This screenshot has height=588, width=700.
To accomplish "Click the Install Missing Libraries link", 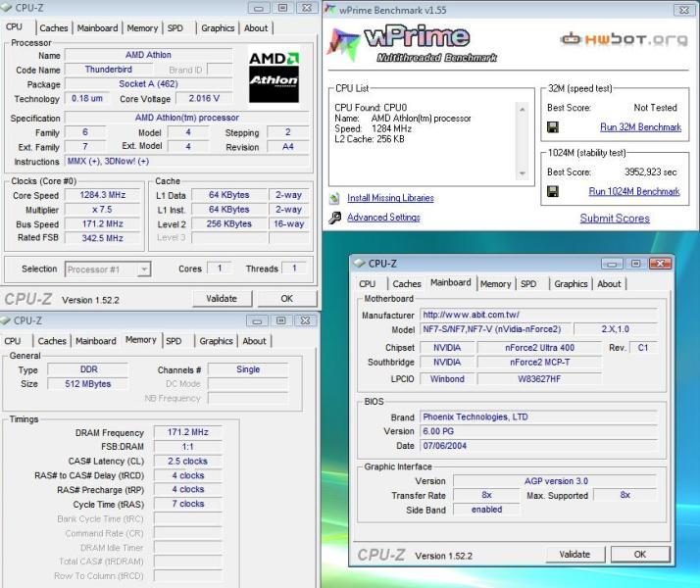I will 390,198.
